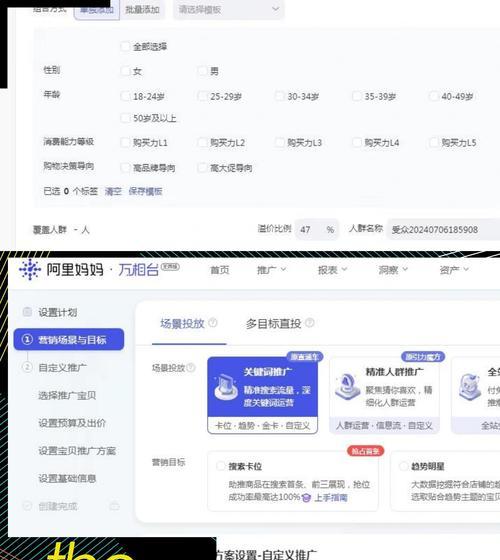Click help icon beside 场景投放 field label

click(x=191, y=368)
